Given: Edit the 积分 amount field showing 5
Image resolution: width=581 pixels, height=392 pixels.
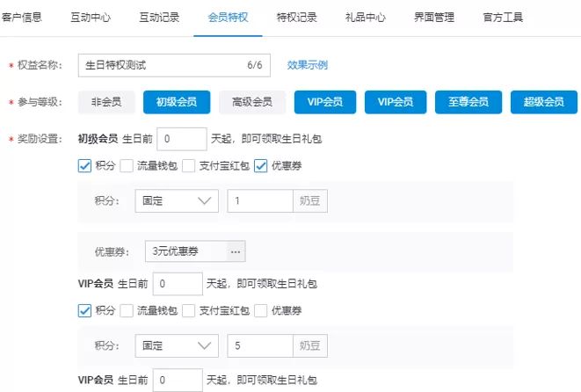Looking at the screenshot, I should [260, 345].
